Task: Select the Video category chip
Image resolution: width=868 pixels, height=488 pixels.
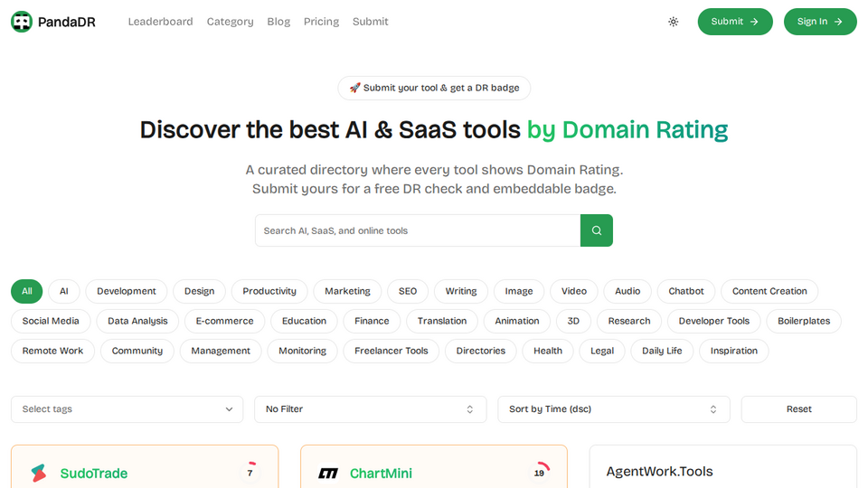Action: point(573,291)
